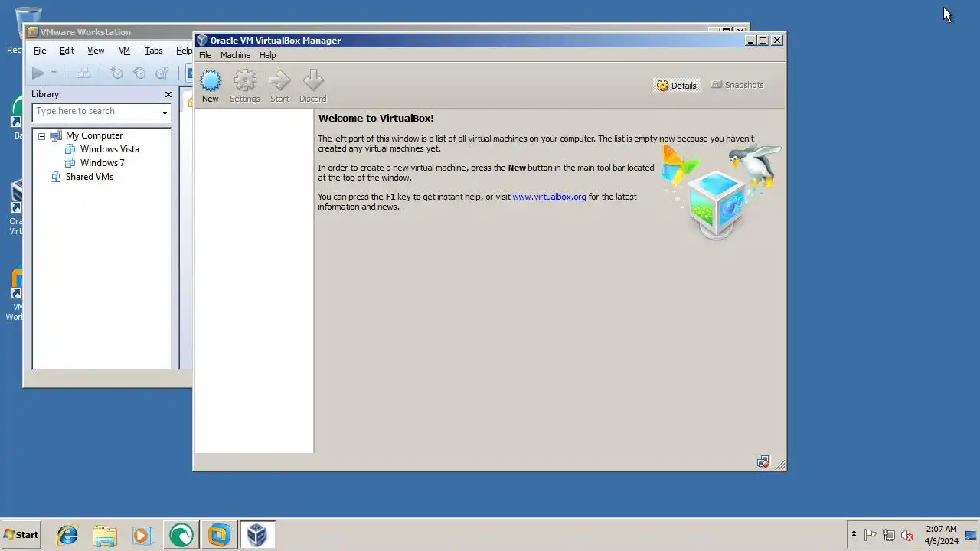
Task: Select Windows Vista virtual machine
Action: pyautogui.click(x=109, y=149)
